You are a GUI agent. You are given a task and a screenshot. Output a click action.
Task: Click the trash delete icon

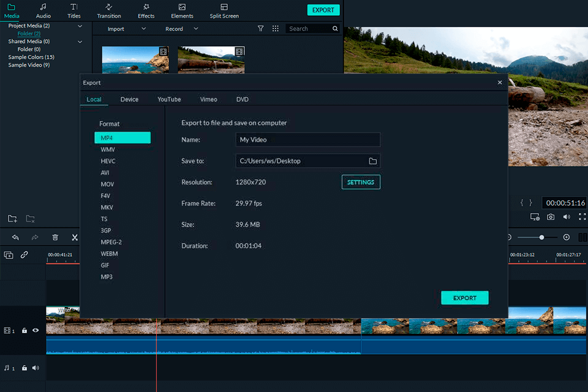(56, 237)
